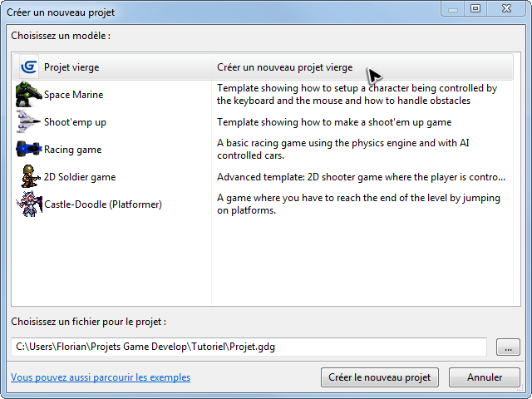Image resolution: width=532 pixels, height=399 pixels.
Task: Choose the Racing game template entry
Action: coord(73,150)
